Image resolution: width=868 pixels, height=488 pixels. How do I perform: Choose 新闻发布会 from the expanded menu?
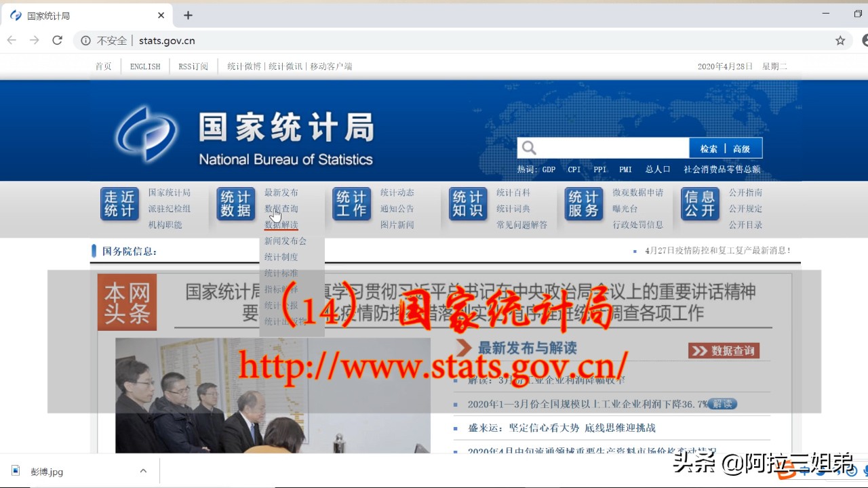coord(285,241)
